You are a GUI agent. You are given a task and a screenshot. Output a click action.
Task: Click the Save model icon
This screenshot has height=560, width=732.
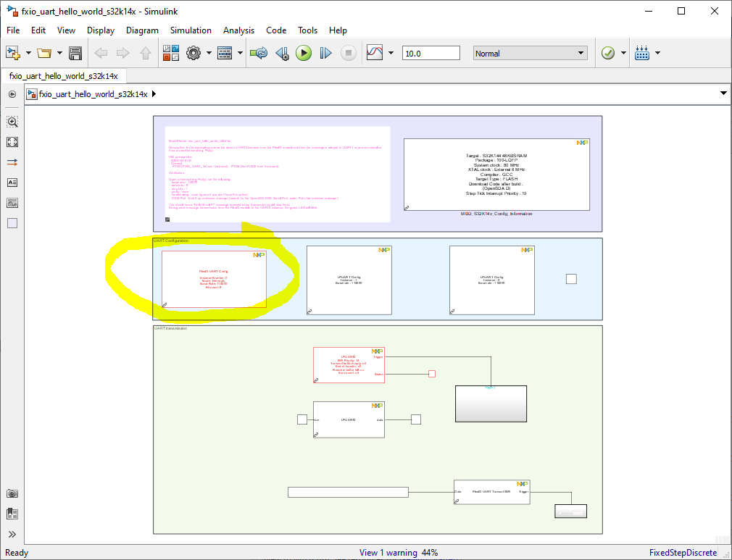pos(76,52)
